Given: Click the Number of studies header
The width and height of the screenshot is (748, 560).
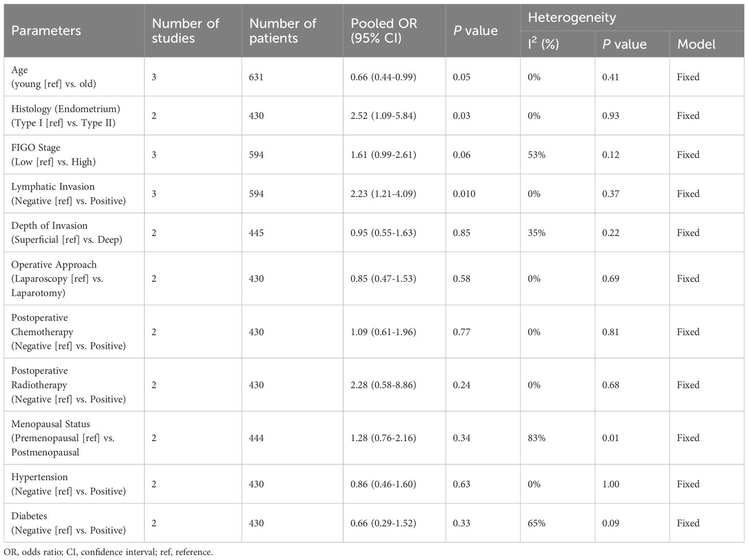Looking at the screenshot, I should (x=185, y=31).
